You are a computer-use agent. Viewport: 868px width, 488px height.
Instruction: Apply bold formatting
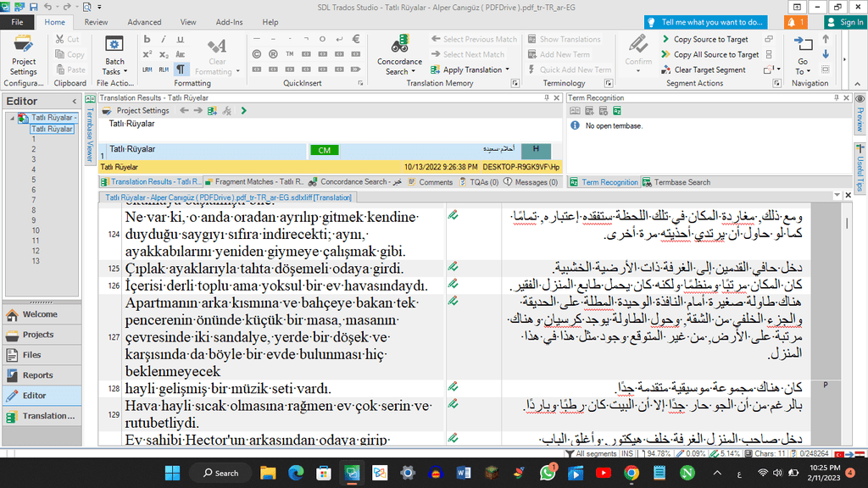click(x=147, y=39)
